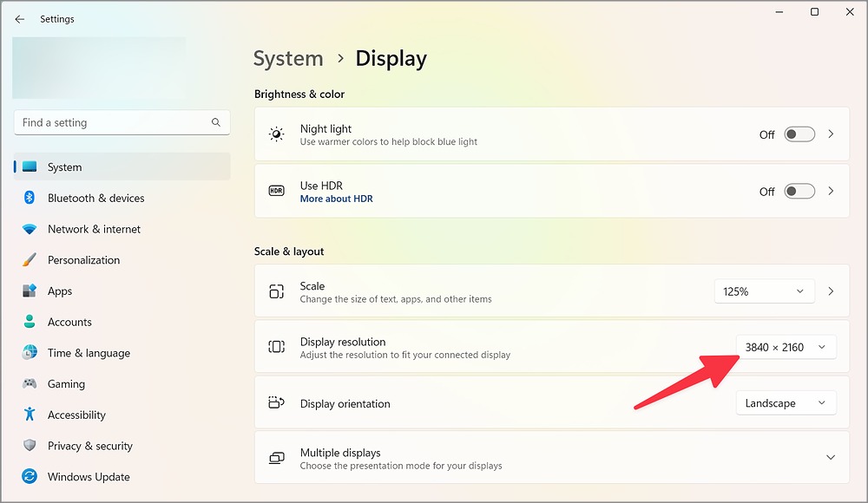
Task: Click the Brightness & color heading
Action: pyautogui.click(x=299, y=94)
